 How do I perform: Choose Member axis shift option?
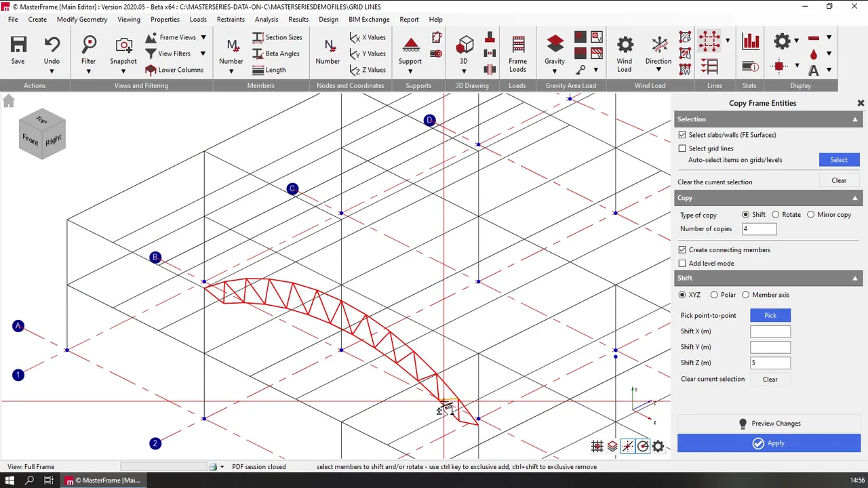tap(746, 295)
